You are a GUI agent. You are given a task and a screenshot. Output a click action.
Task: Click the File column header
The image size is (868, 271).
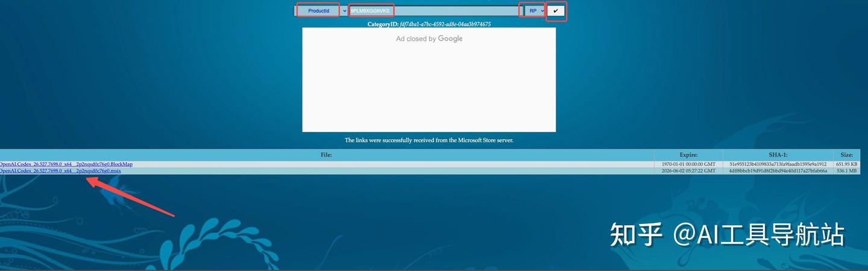326,155
